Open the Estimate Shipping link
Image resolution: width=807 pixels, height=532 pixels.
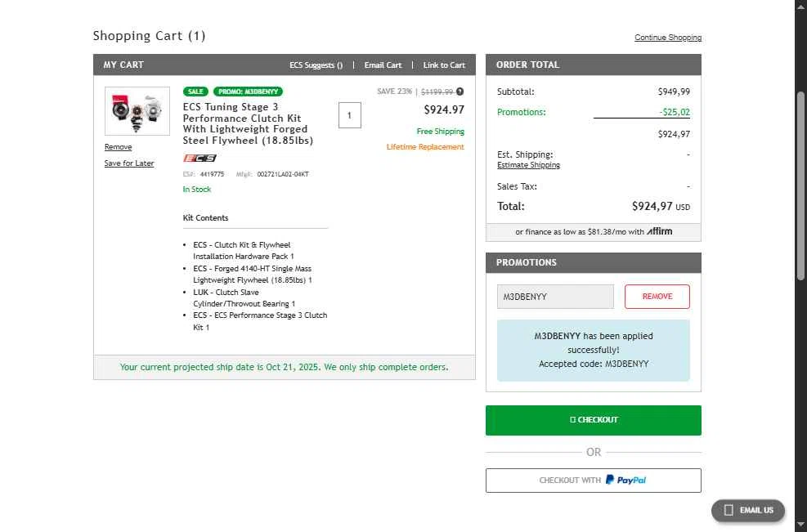click(528, 165)
